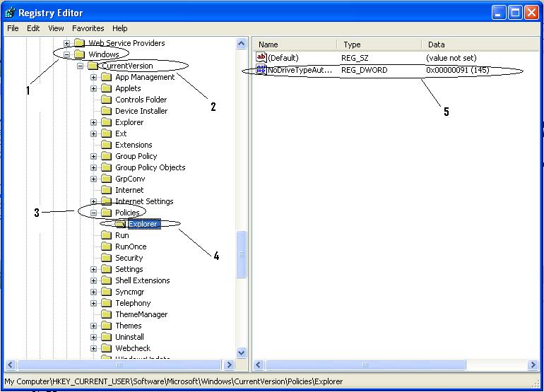Click the Data column header
Viewport: 544px width, 392px height.
473,44
